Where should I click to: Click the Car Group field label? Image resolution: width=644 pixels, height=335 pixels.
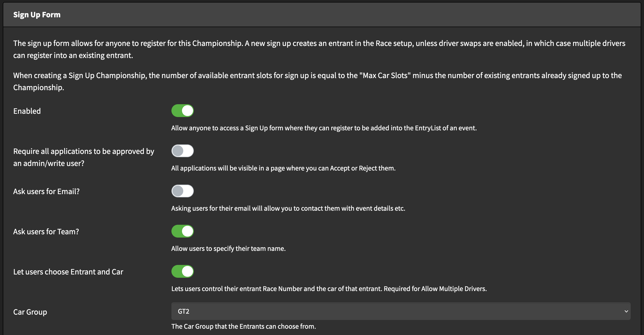click(x=30, y=312)
